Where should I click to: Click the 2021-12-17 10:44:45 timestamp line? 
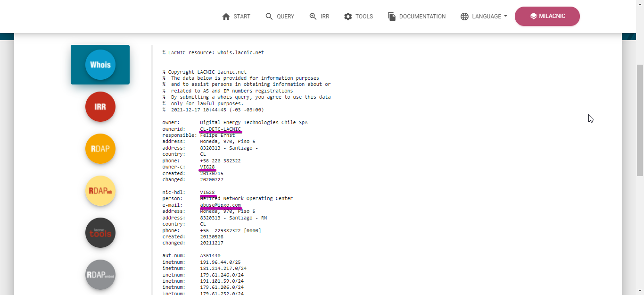coord(213,110)
